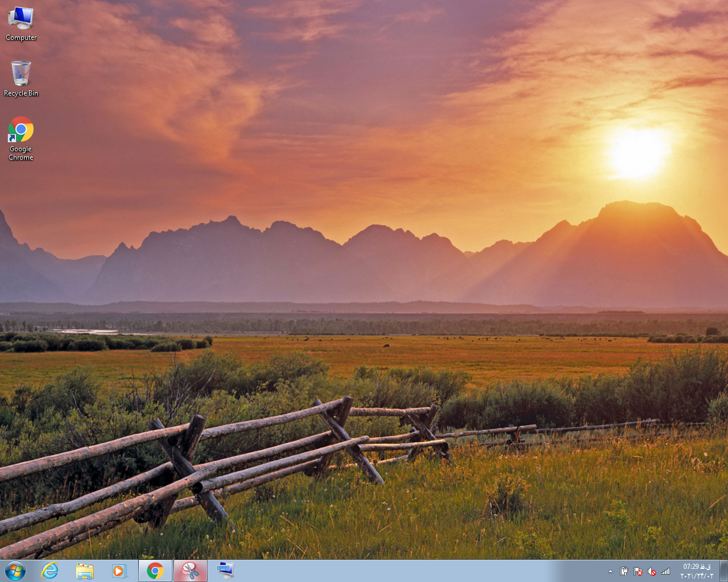Open Windows Explorer folder icon on taskbar
728x582 pixels.
pyautogui.click(x=85, y=571)
